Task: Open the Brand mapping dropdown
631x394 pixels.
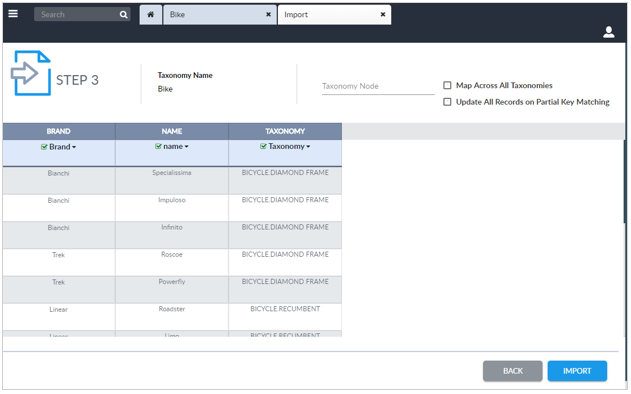Action: pyautogui.click(x=62, y=147)
